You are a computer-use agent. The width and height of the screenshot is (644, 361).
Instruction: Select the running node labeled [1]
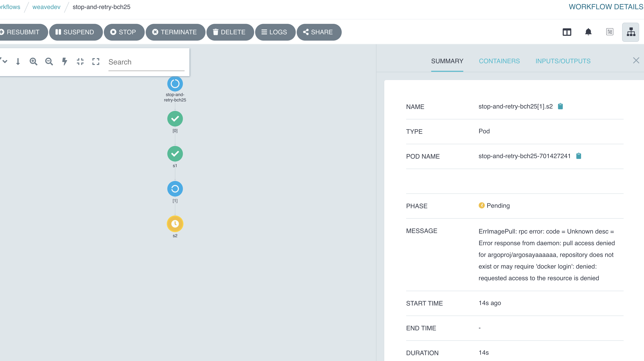(x=175, y=189)
